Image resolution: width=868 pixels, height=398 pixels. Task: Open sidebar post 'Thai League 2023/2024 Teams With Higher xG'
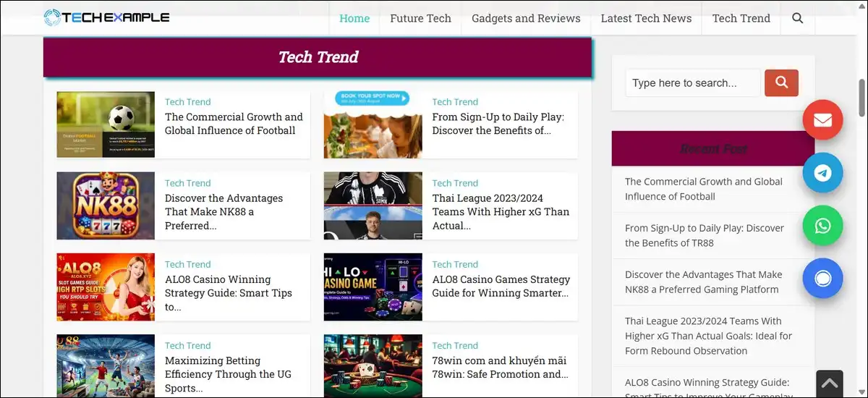pos(708,336)
